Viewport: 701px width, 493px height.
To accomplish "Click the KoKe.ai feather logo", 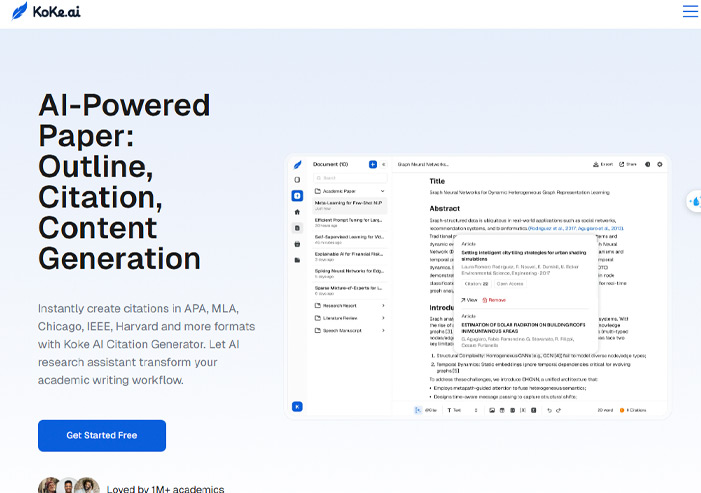I will click(19, 11).
